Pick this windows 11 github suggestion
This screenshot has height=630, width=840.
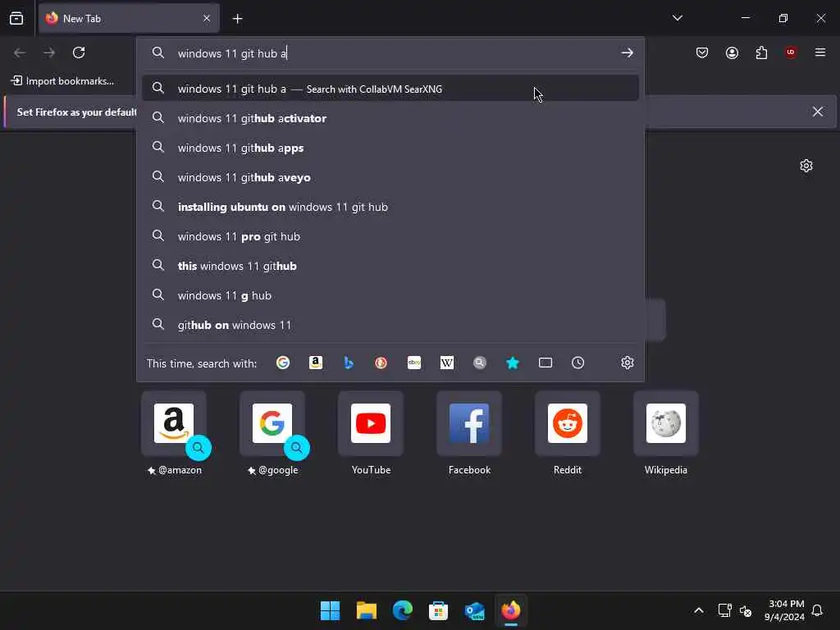[x=390, y=265]
